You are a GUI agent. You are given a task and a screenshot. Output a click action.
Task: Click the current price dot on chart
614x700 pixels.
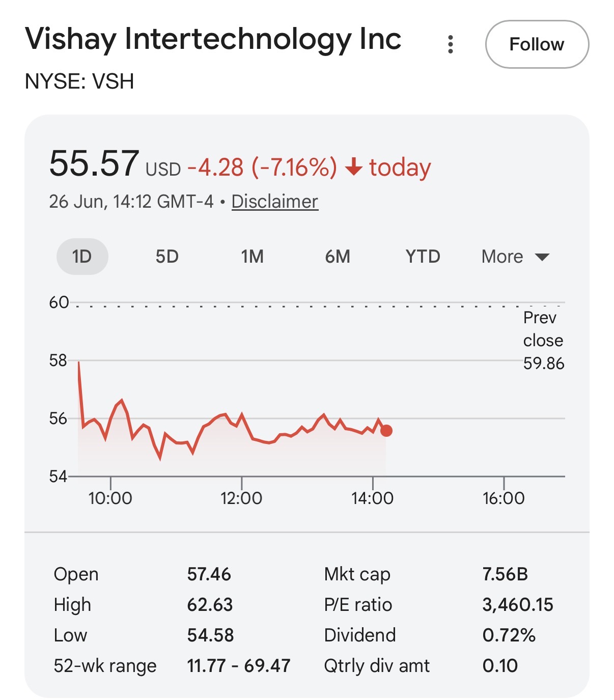(x=386, y=431)
